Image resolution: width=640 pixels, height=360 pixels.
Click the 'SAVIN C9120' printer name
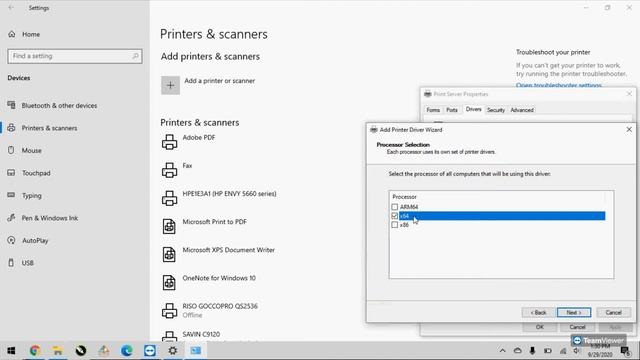(x=201, y=334)
